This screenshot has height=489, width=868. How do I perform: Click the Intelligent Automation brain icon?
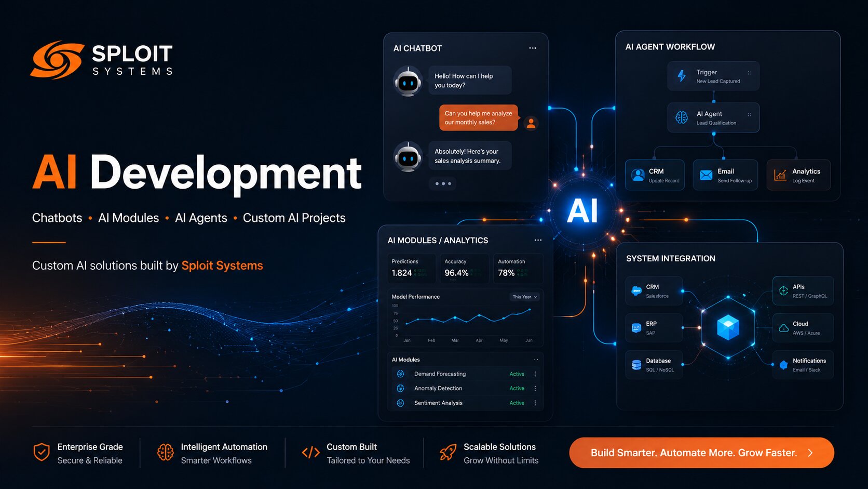click(x=165, y=452)
